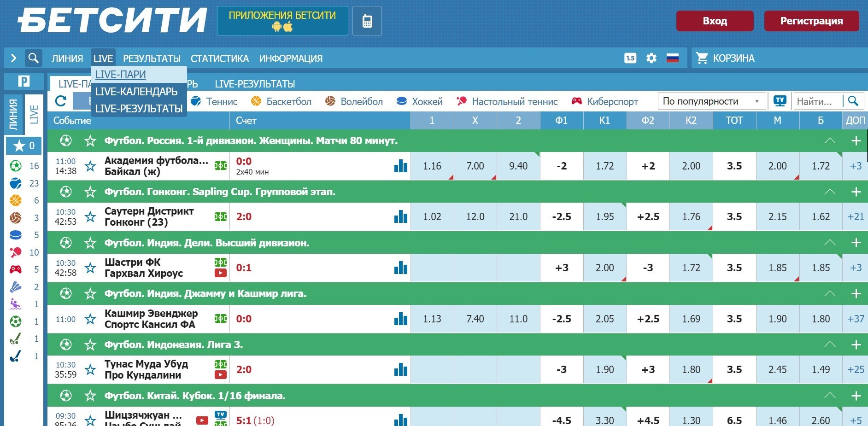This screenshot has width=868, height=426.
Task: Open the calculator icon in the header
Action: [367, 21]
